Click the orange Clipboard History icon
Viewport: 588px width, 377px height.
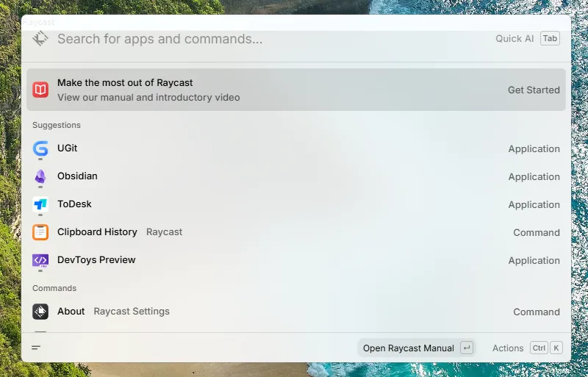pyautogui.click(x=40, y=232)
